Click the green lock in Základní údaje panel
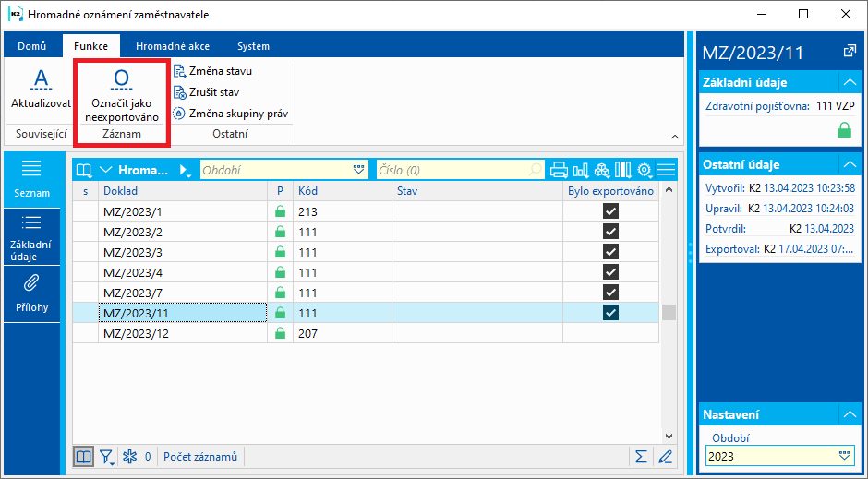This screenshot has height=479, width=868. (x=844, y=130)
